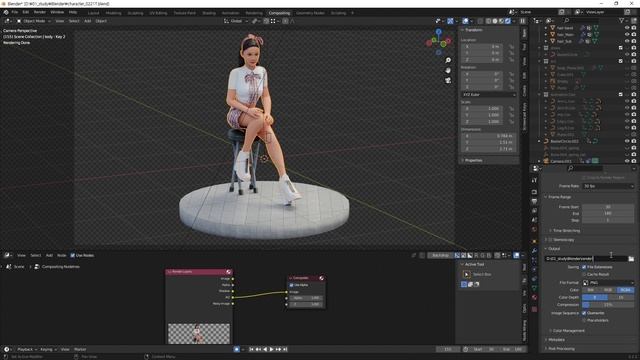This screenshot has width=640, height=360.
Task: Open the Playback menu in timeline
Action: (27, 349)
